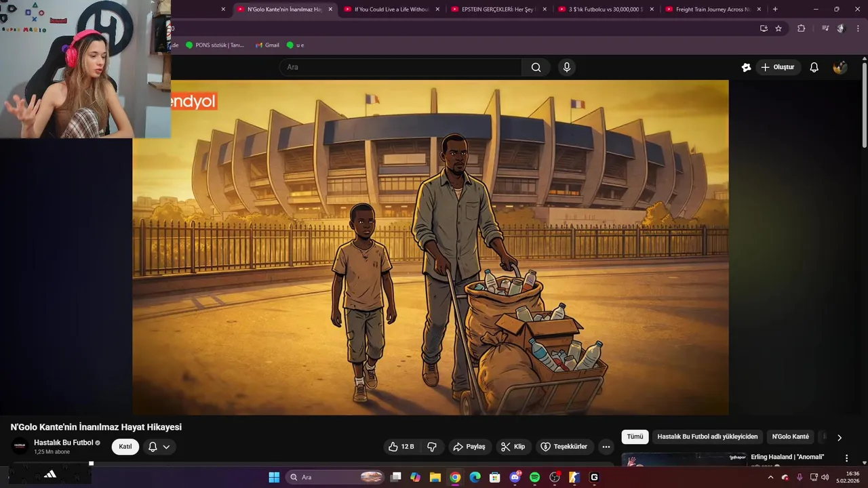Click the Katıl join button

tap(125, 447)
